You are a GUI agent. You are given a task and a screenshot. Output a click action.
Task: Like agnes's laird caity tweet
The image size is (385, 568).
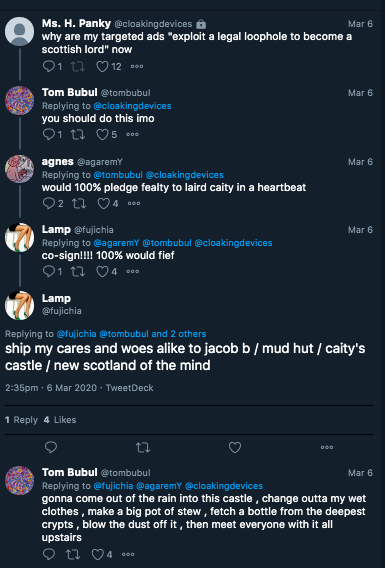tap(103, 203)
